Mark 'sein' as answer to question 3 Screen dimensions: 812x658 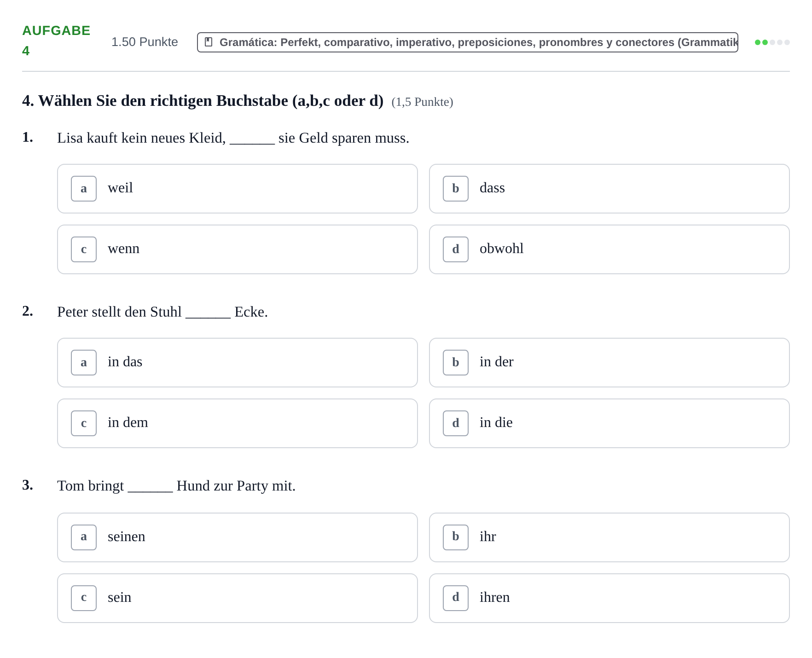[x=238, y=598]
